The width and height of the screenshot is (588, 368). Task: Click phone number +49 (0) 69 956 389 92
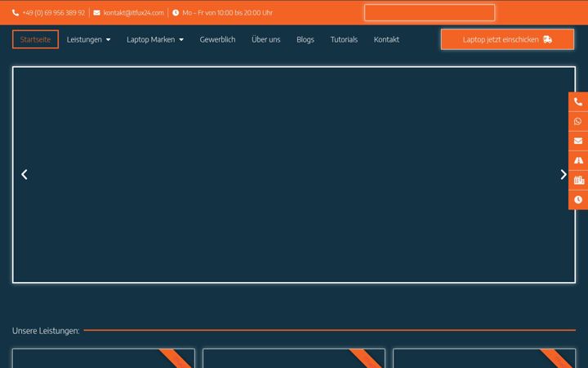[x=54, y=13]
